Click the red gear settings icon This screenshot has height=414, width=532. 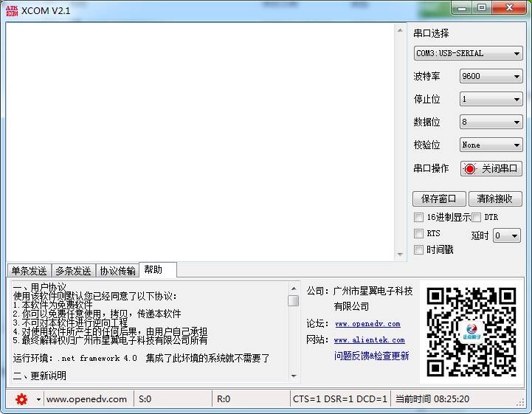tap(21, 399)
